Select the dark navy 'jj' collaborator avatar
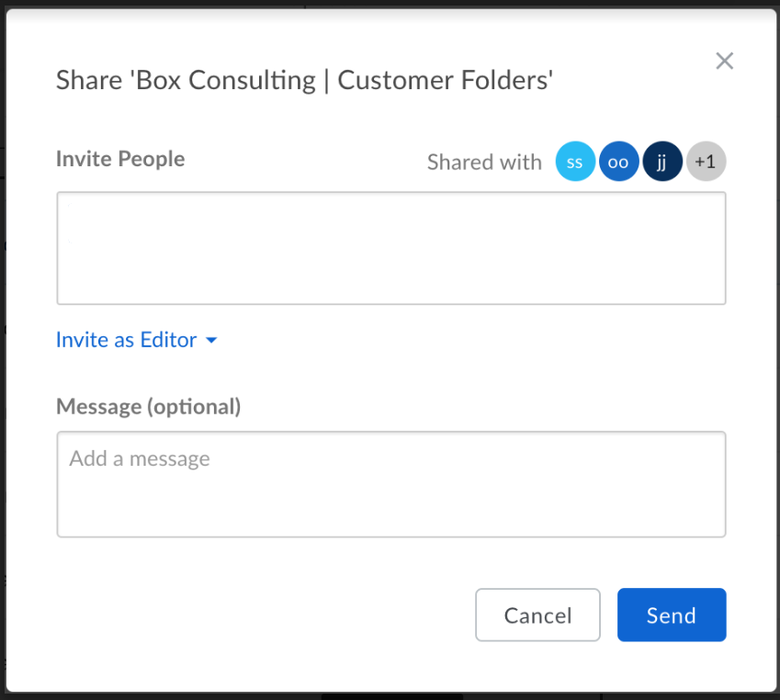The width and height of the screenshot is (780, 700). 662,161
